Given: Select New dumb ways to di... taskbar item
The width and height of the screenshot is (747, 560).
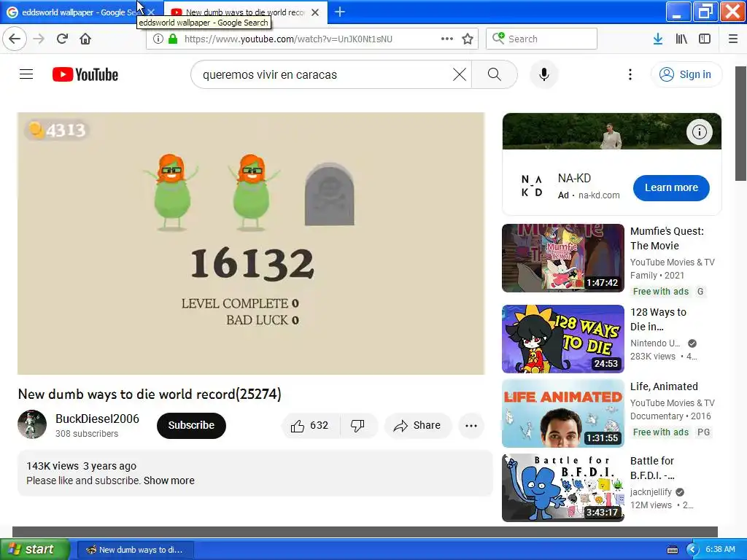Looking at the screenshot, I should (x=136, y=550).
